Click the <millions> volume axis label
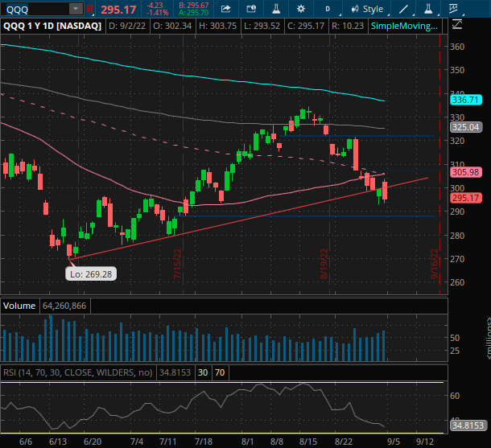The width and height of the screenshot is (491, 448). pos(488,338)
